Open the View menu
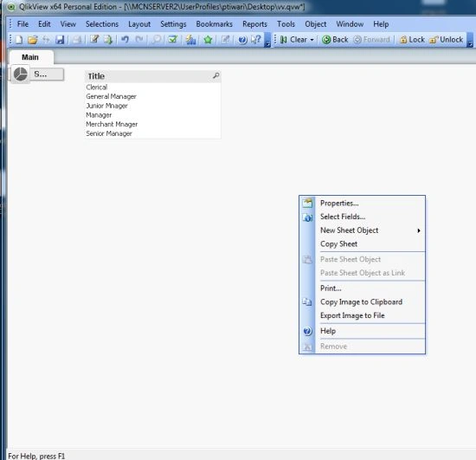The image size is (476, 460). pos(68,24)
